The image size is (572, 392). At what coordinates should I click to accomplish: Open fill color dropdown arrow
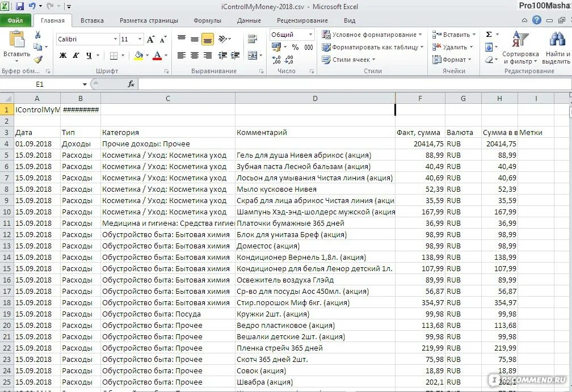coord(147,56)
